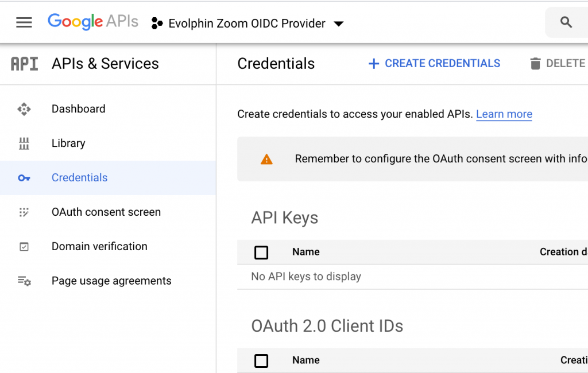Click the Domain verification checkmark icon

24,247
